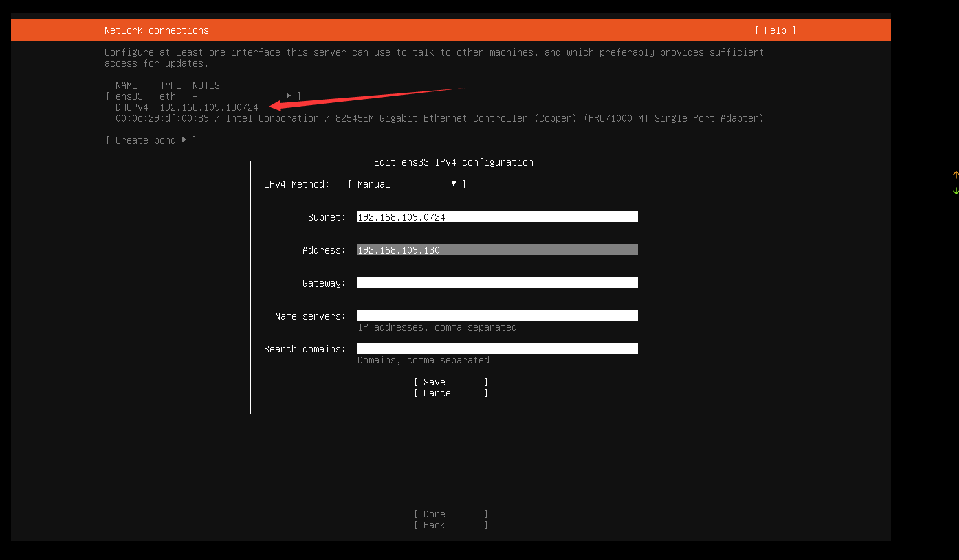This screenshot has height=560, width=959.
Task: Go Back to the previous screen
Action: coord(451,525)
